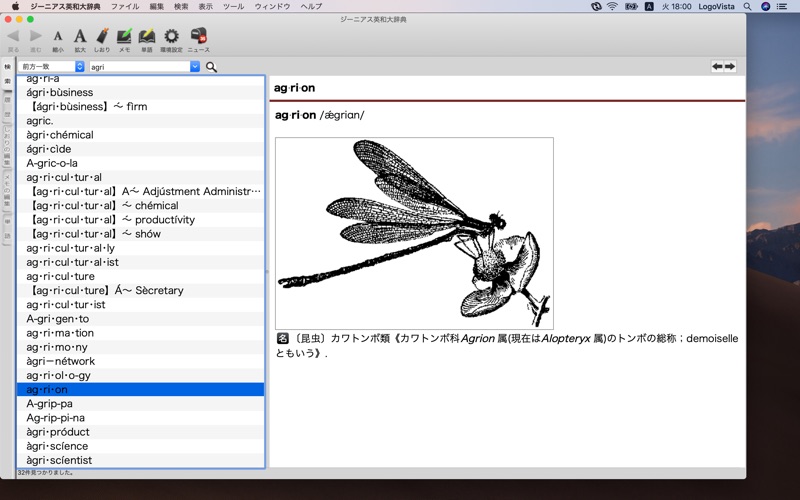Open the 単語 wordbook toolbar icon
Viewport: 800px width, 500px height.
[146, 36]
